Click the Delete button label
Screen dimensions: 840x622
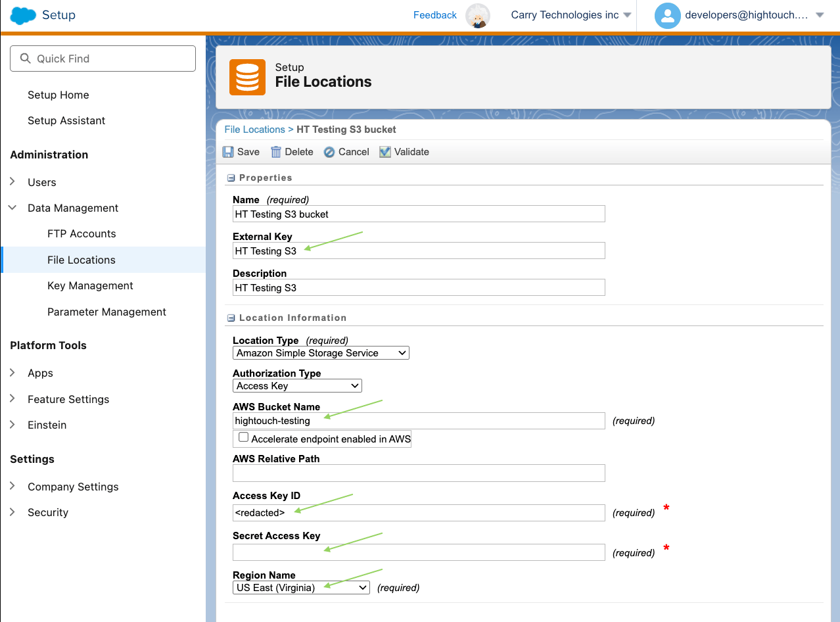pyautogui.click(x=299, y=152)
